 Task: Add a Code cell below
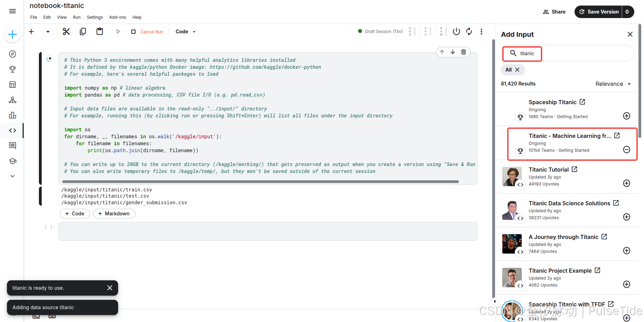pyautogui.click(x=75, y=214)
